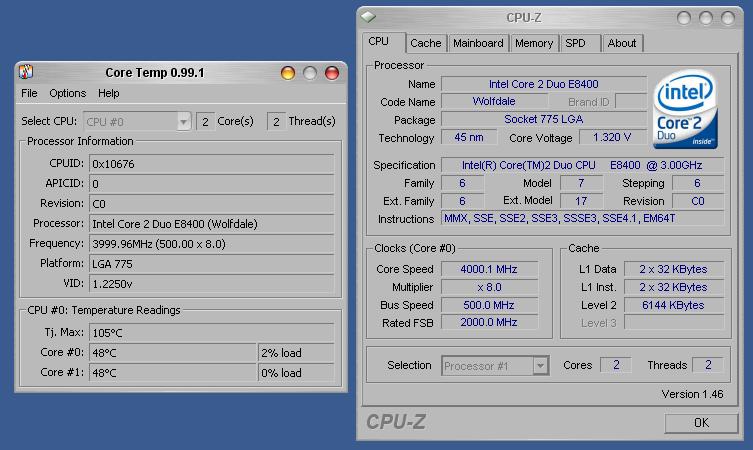Click the Core Voltage value 1.320 V
Image resolution: width=753 pixels, height=450 pixels.
(x=612, y=137)
